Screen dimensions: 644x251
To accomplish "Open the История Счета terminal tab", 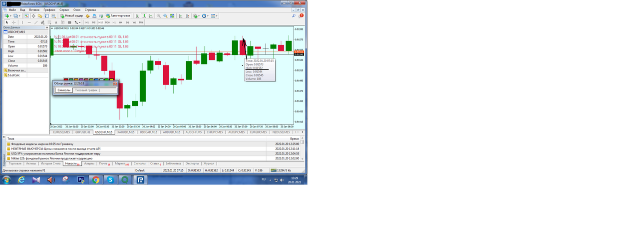I will 50,163.
